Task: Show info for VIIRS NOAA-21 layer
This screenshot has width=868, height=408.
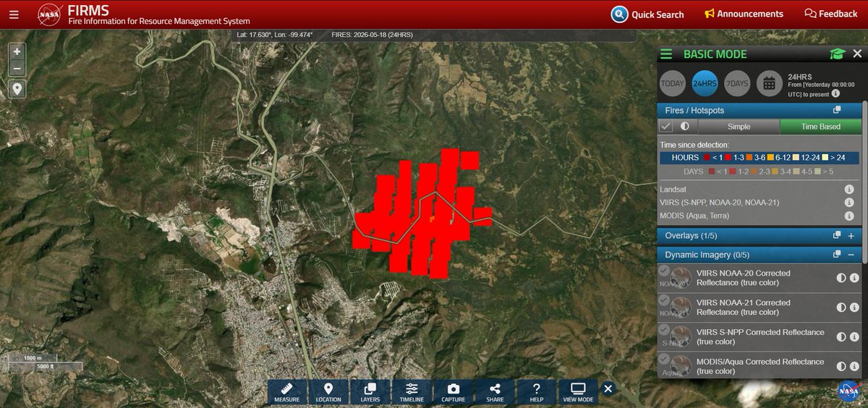Action: tap(854, 307)
